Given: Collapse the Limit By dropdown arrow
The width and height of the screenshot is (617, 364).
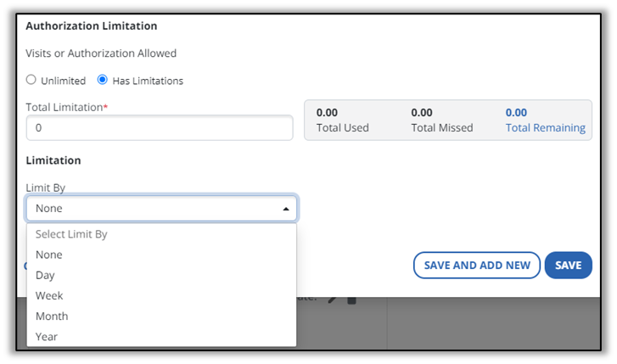Looking at the screenshot, I should 285,209.
